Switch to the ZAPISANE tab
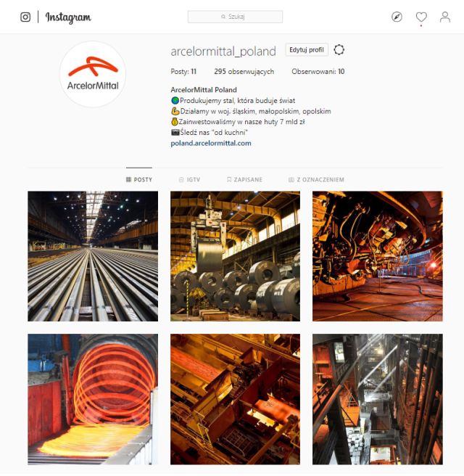The height and width of the screenshot is (476, 464). 244,180
